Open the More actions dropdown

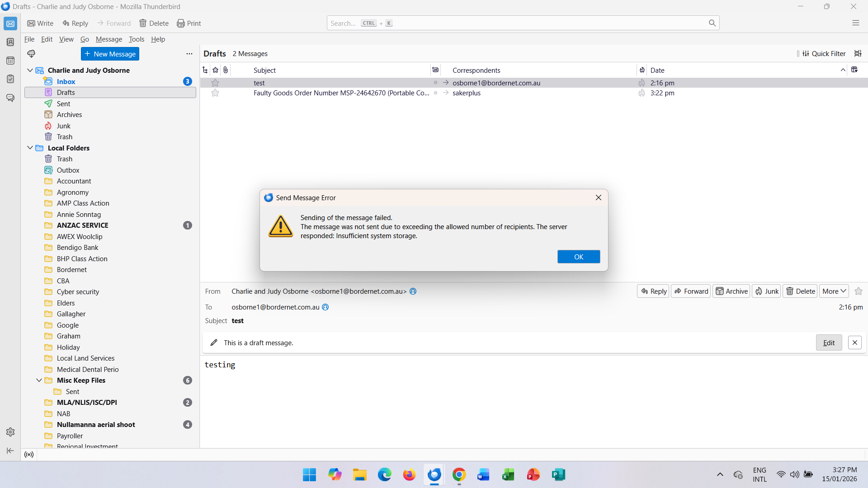[834, 291]
